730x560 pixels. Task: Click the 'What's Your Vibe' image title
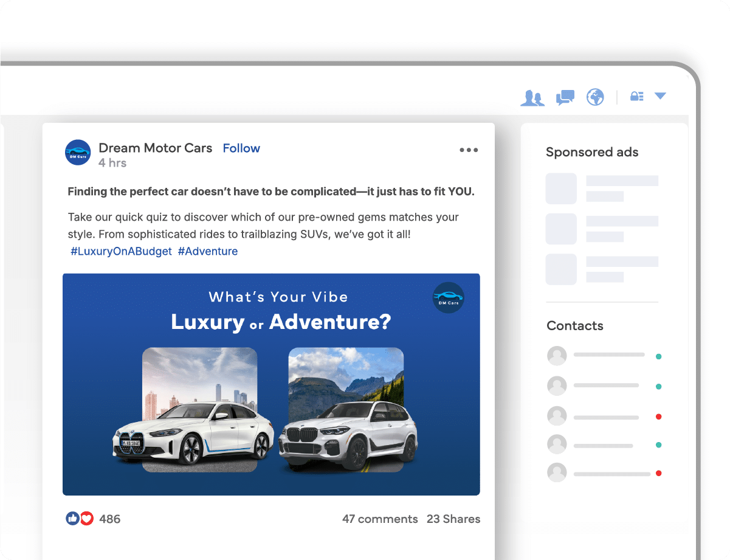tap(278, 297)
